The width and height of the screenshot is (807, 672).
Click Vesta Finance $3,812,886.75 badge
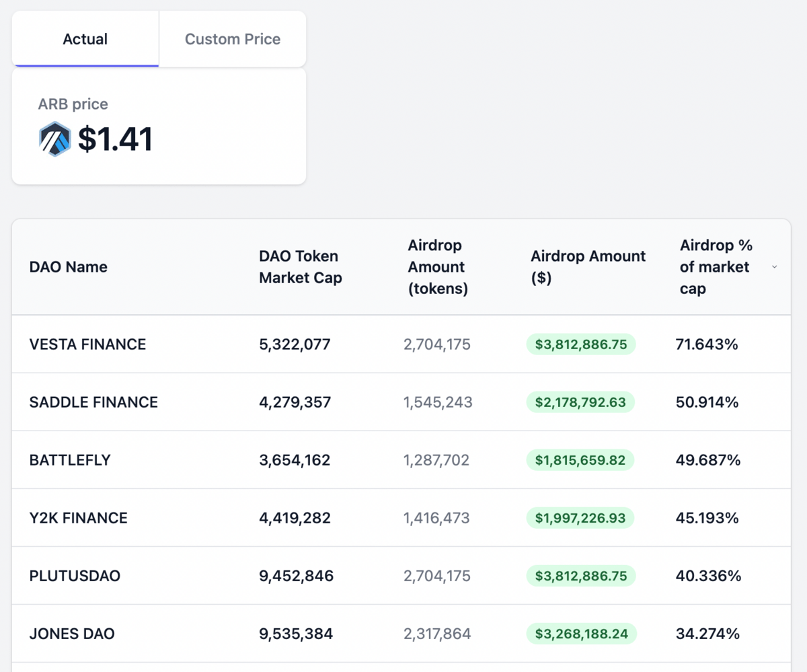point(581,344)
